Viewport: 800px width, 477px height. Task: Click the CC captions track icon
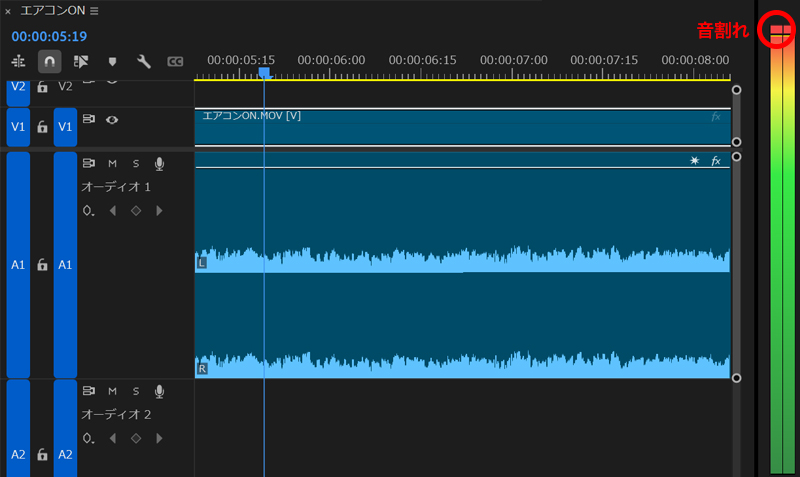click(175, 62)
